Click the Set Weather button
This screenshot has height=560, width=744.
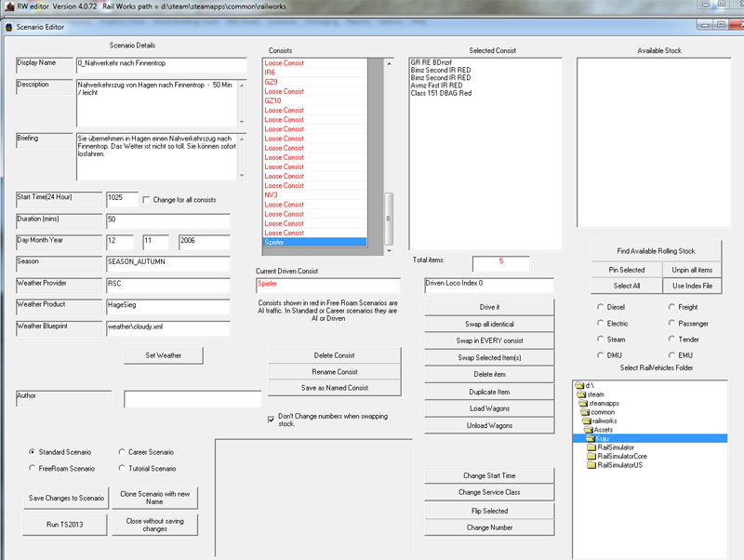pyautogui.click(x=163, y=355)
